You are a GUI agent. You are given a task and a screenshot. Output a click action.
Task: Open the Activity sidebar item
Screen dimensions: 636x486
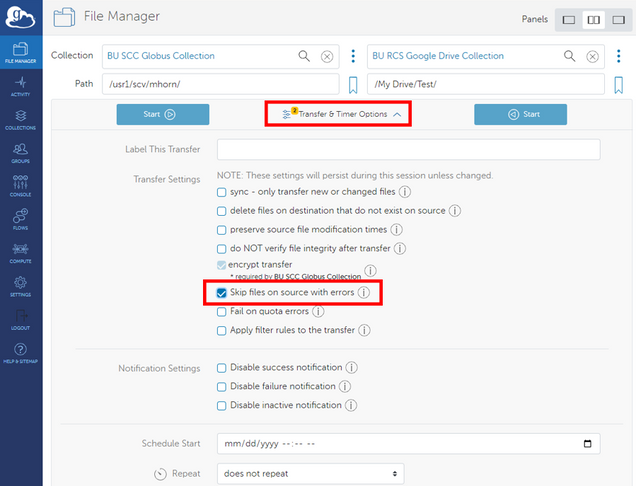coord(21,86)
